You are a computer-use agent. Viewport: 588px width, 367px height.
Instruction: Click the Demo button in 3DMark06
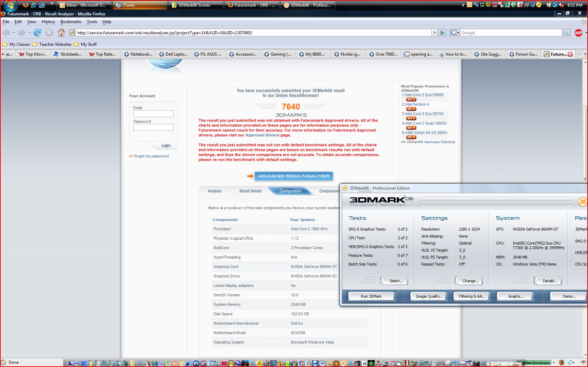point(569,296)
